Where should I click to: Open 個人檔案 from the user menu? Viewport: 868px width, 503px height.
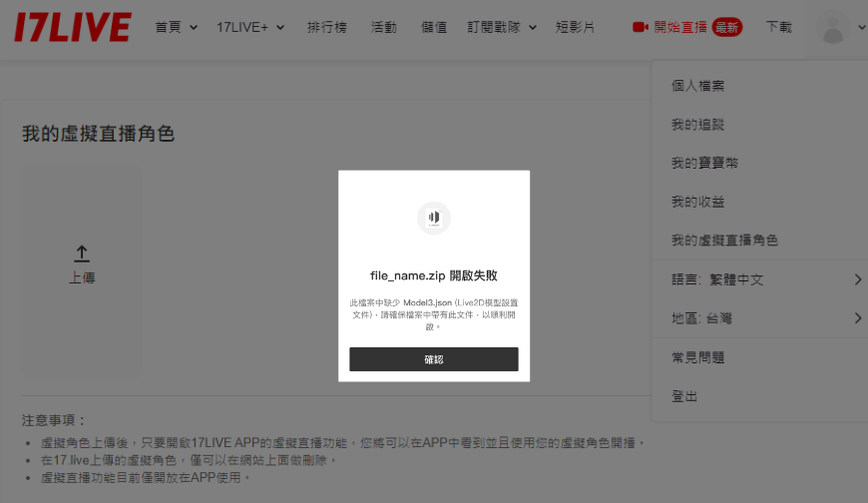[698, 86]
